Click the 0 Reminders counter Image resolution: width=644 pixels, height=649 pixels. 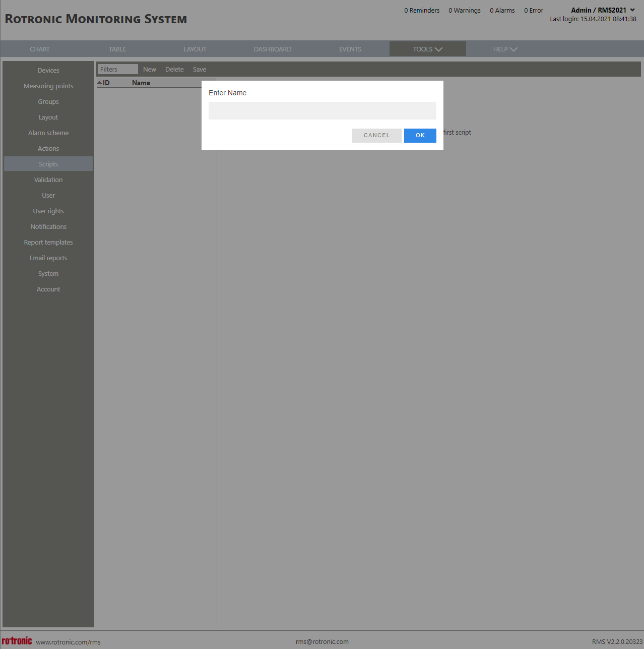click(x=422, y=10)
